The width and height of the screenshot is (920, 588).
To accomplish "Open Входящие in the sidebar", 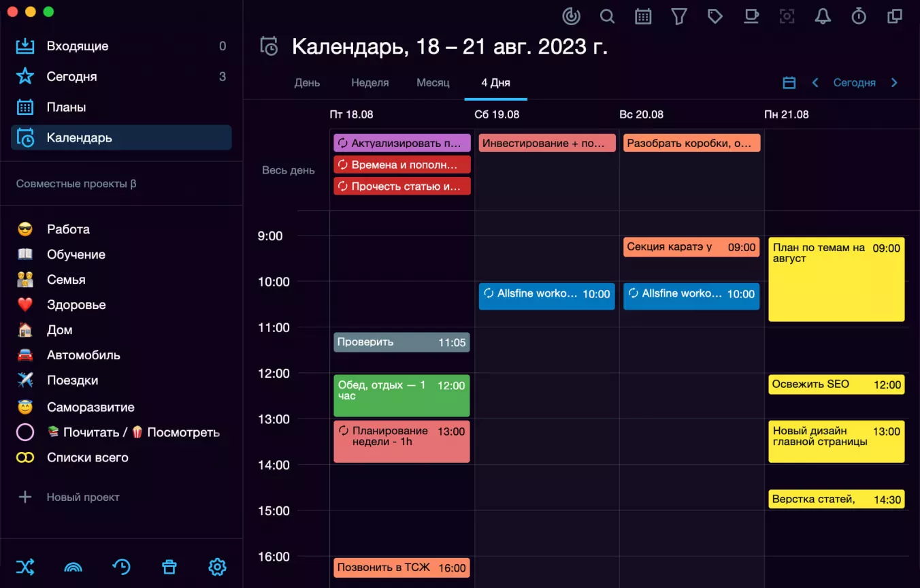I will [x=121, y=46].
